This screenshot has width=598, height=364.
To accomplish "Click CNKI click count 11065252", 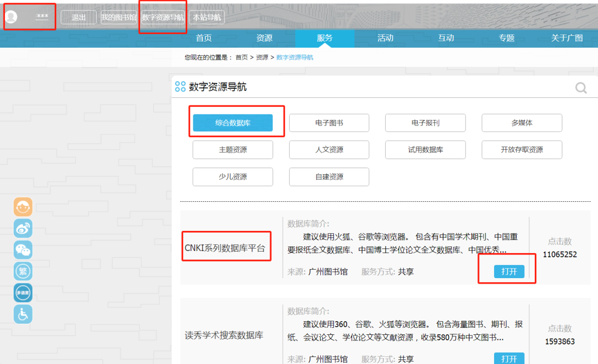I will click(x=559, y=255).
